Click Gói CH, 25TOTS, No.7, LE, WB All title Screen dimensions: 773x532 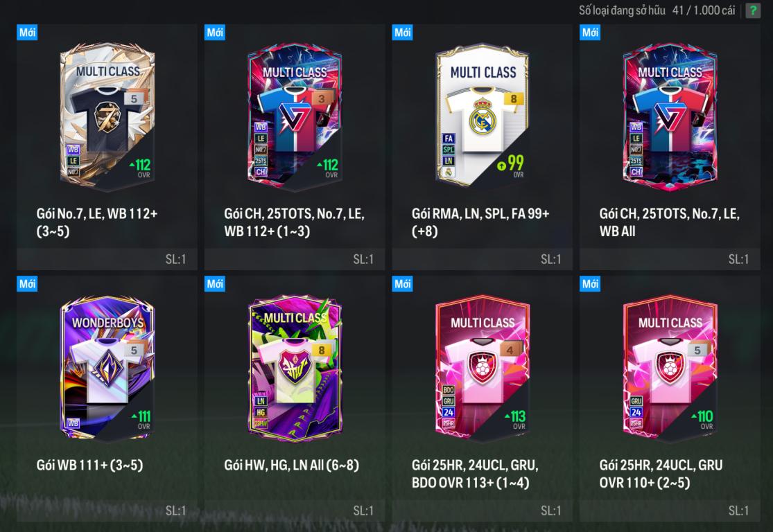pyautogui.click(x=669, y=222)
